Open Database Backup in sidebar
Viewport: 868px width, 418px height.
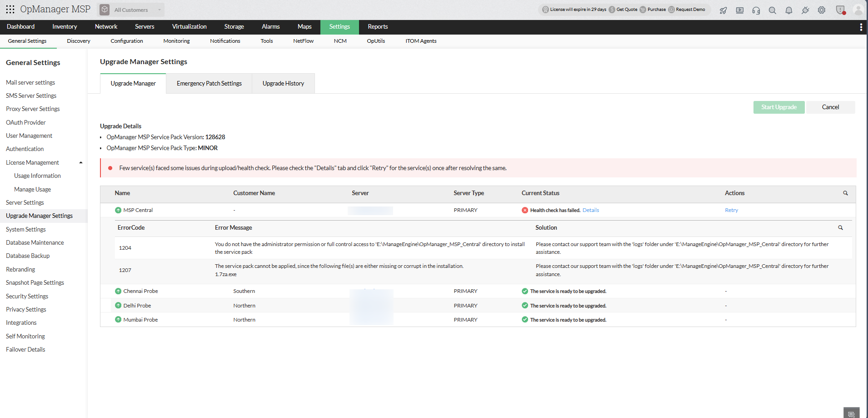[x=28, y=256]
